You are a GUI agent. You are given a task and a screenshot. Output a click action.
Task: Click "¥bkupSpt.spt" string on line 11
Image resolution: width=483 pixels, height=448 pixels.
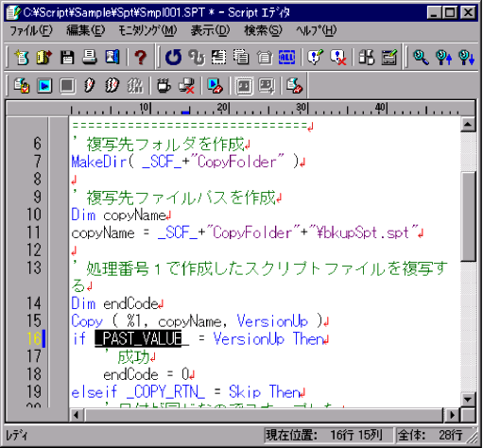click(x=363, y=233)
